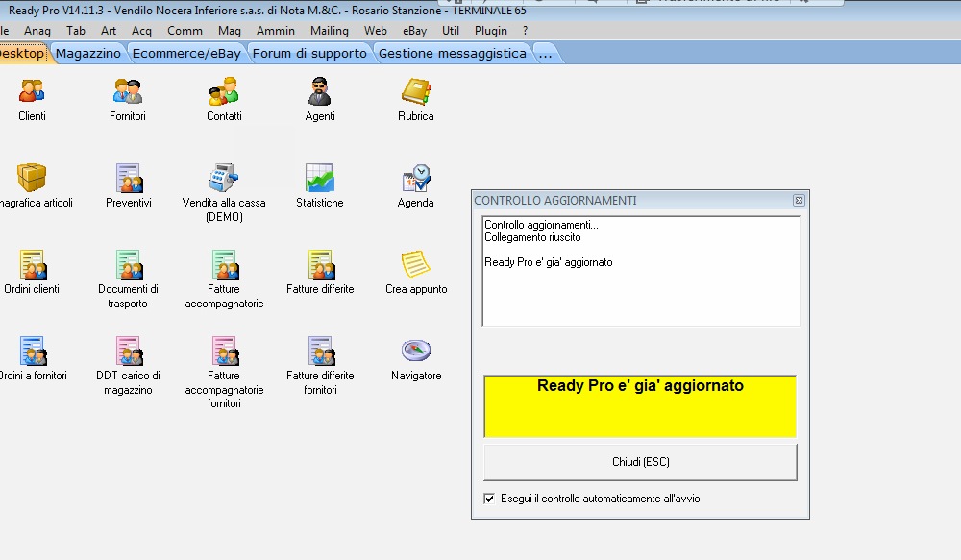Open Documenti di trasporto icon
The height and width of the screenshot is (560, 961).
point(128,264)
